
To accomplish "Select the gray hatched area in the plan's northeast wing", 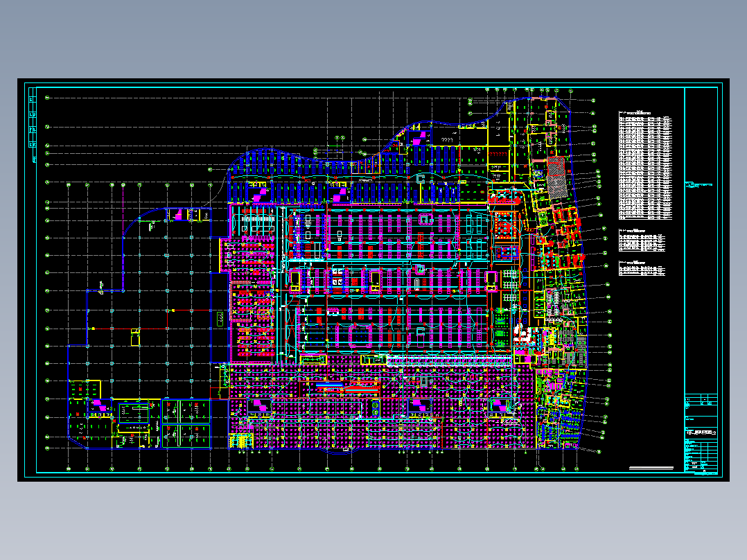I will (x=556, y=177).
